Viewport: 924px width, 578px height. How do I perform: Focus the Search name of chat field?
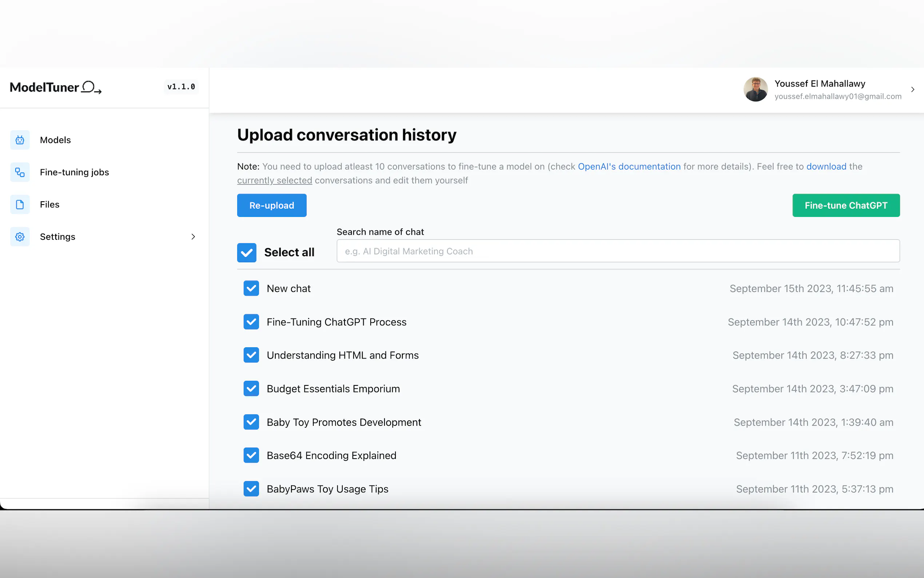[618, 251]
